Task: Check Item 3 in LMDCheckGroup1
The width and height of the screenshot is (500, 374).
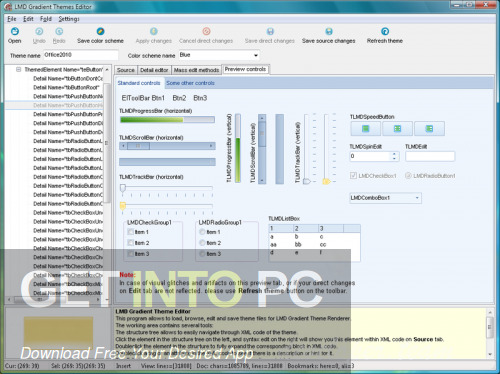Action: pos(131,254)
